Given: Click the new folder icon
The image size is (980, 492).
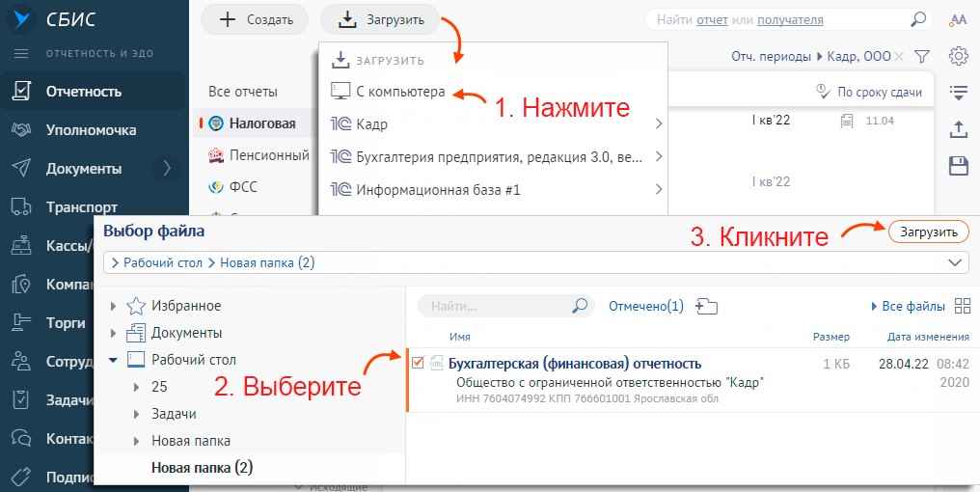Looking at the screenshot, I should [706, 307].
